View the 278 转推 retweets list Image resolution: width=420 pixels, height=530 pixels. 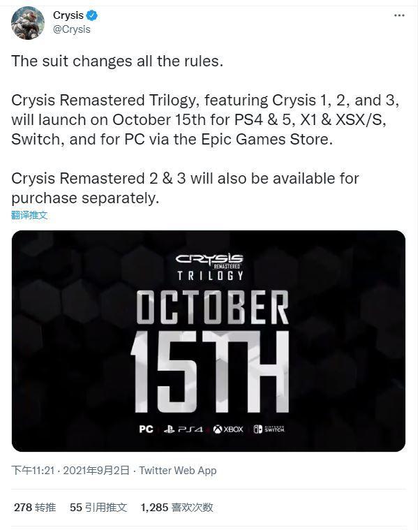coord(35,507)
